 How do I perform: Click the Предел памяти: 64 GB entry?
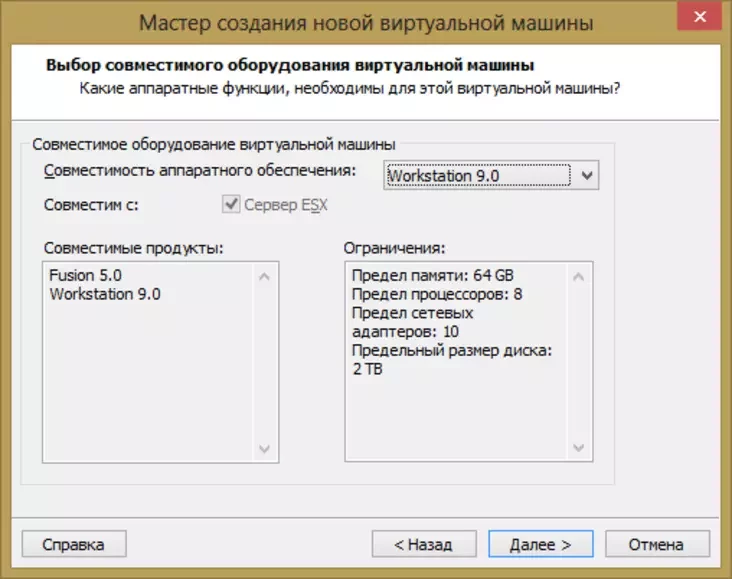[x=434, y=275]
